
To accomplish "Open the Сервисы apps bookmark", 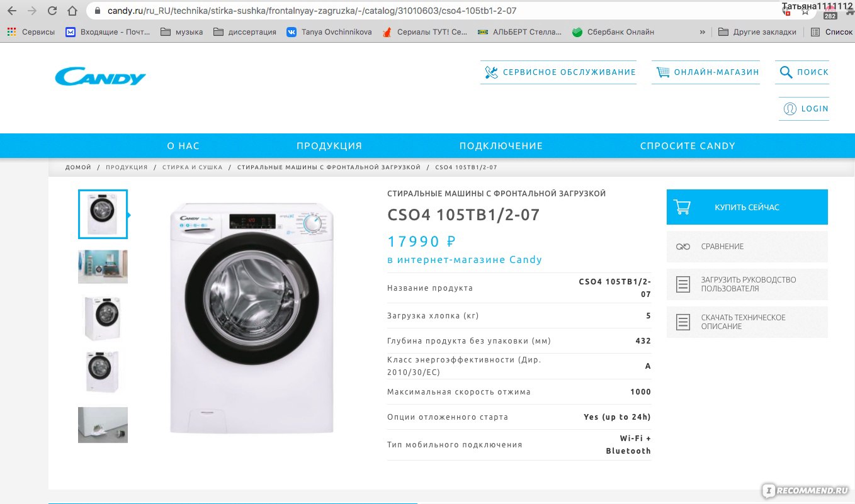I will click(31, 31).
